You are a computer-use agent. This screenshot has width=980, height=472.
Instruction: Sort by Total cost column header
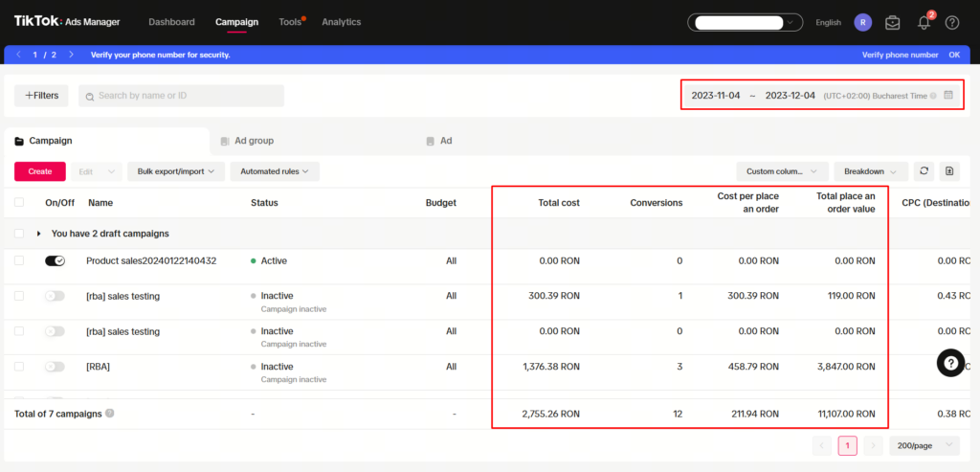click(x=559, y=203)
